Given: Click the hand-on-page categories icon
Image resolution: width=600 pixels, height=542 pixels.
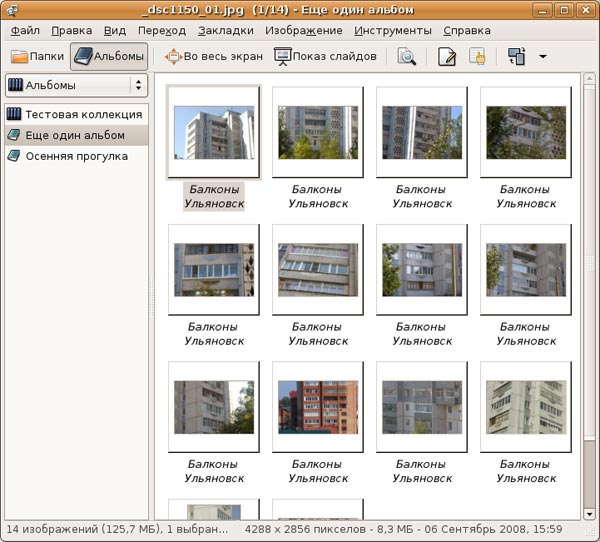Looking at the screenshot, I should (x=477, y=57).
